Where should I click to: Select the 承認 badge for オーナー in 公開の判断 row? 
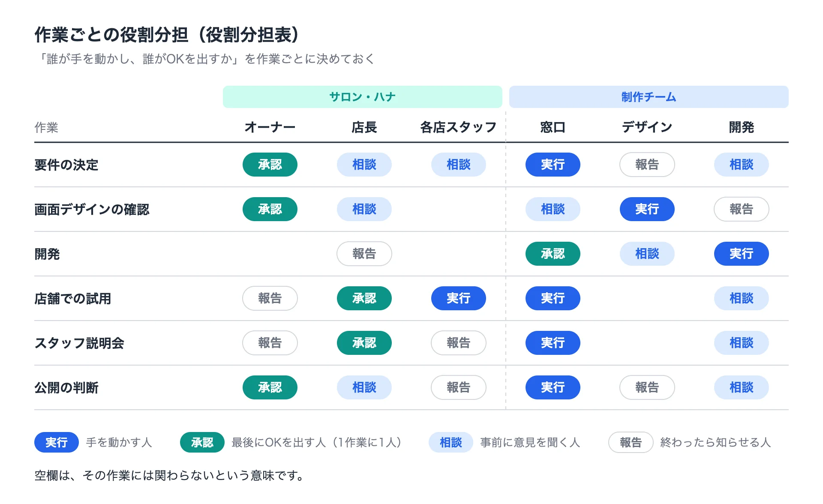point(270,387)
